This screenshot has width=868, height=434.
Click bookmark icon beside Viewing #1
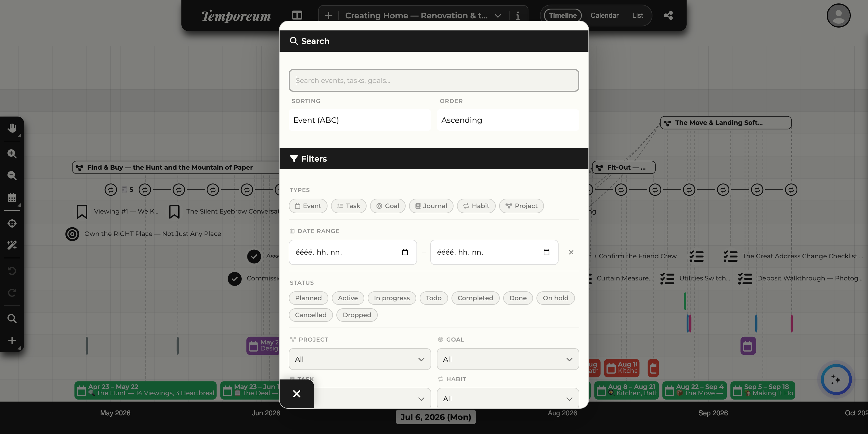pos(82,212)
